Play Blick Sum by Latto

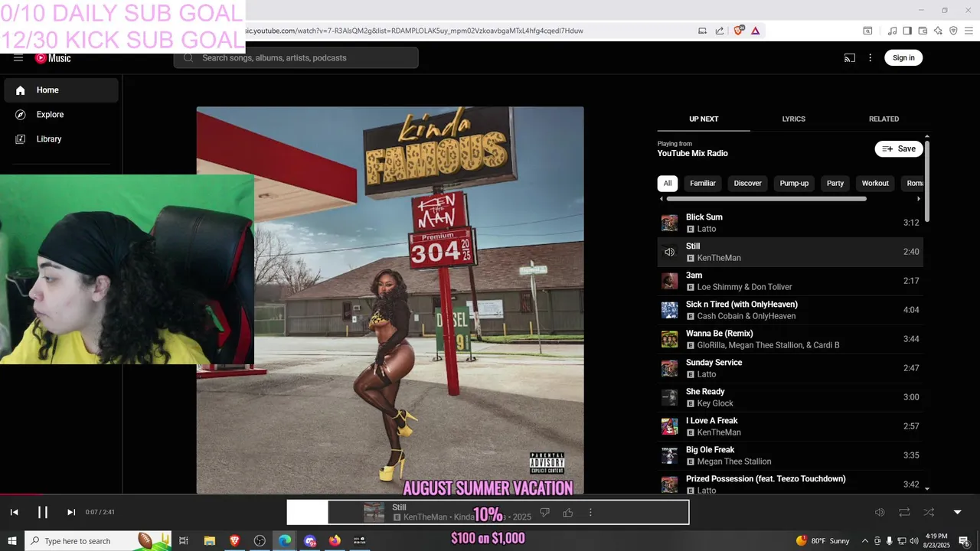pos(790,223)
